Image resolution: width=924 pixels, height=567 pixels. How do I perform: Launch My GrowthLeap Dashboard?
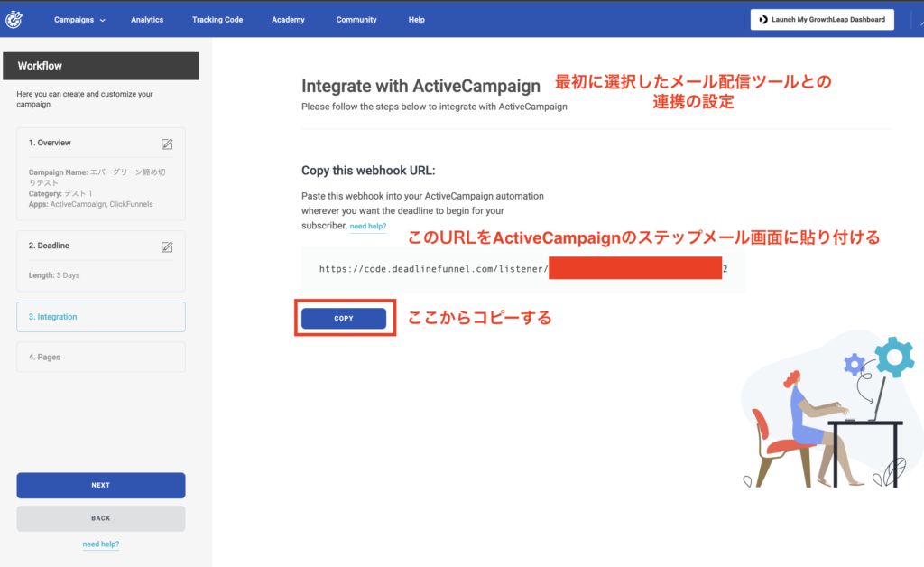coord(822,20)
